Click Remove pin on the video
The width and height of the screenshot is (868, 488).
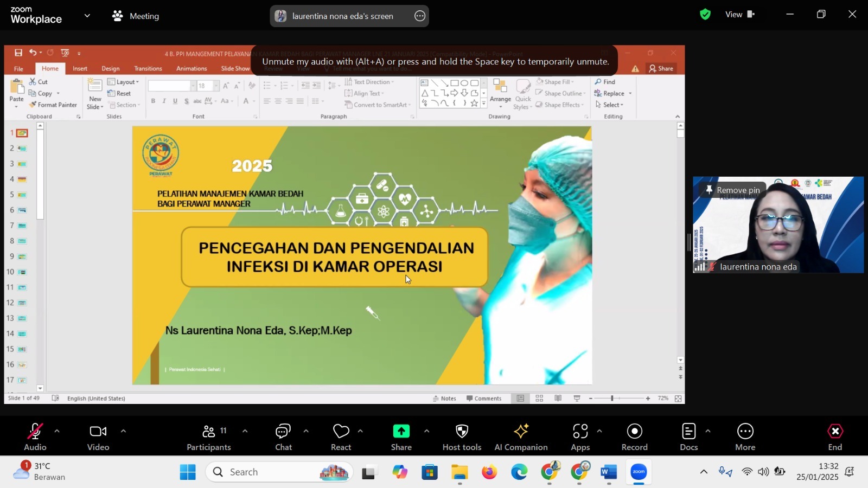tap(732, 190)
